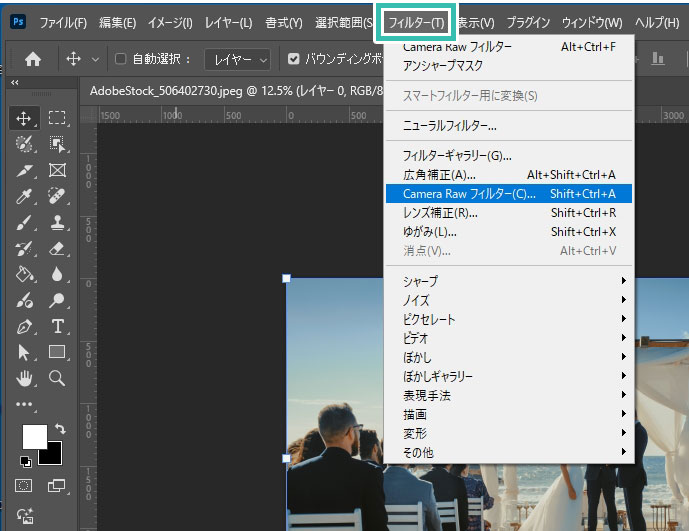
Task: Select the Move tool
Action: 25,118
